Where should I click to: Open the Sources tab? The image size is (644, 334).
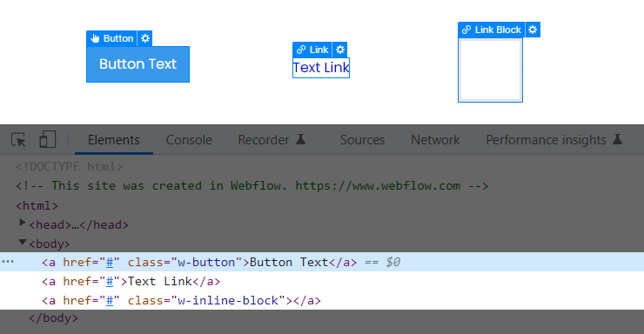pos(362,140)
